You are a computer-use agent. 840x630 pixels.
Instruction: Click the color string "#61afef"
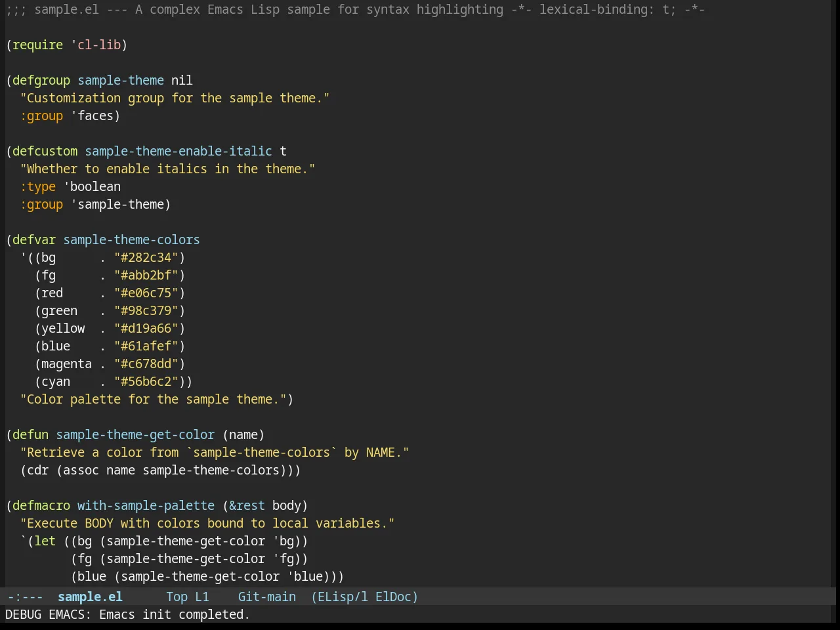pyautogui.click(x=146, y=346)
